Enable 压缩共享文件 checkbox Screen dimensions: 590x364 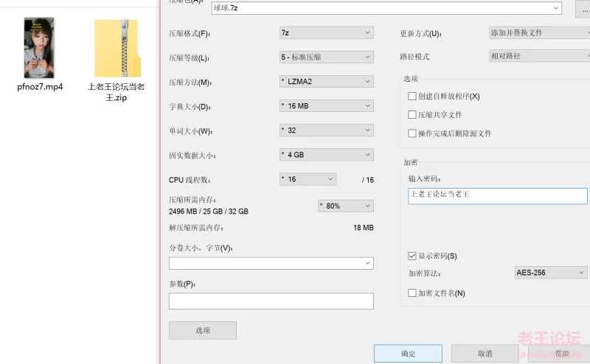pos(412,115)
